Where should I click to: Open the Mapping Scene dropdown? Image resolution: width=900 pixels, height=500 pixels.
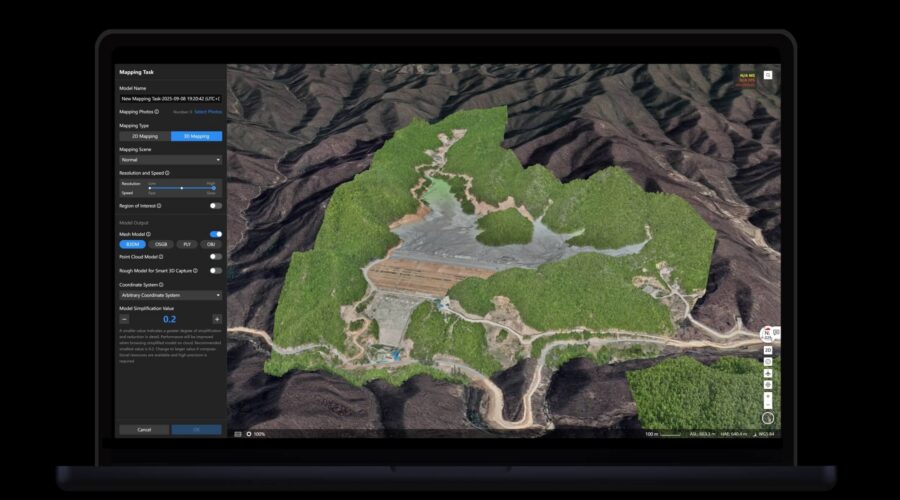click(170, 159)
